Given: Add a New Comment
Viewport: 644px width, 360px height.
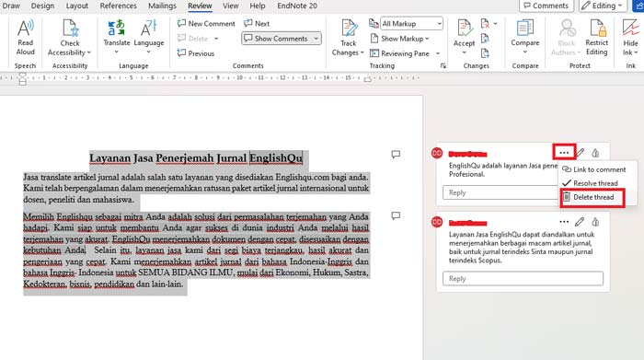Looking at the screenshot, I should tap(206, 23).
